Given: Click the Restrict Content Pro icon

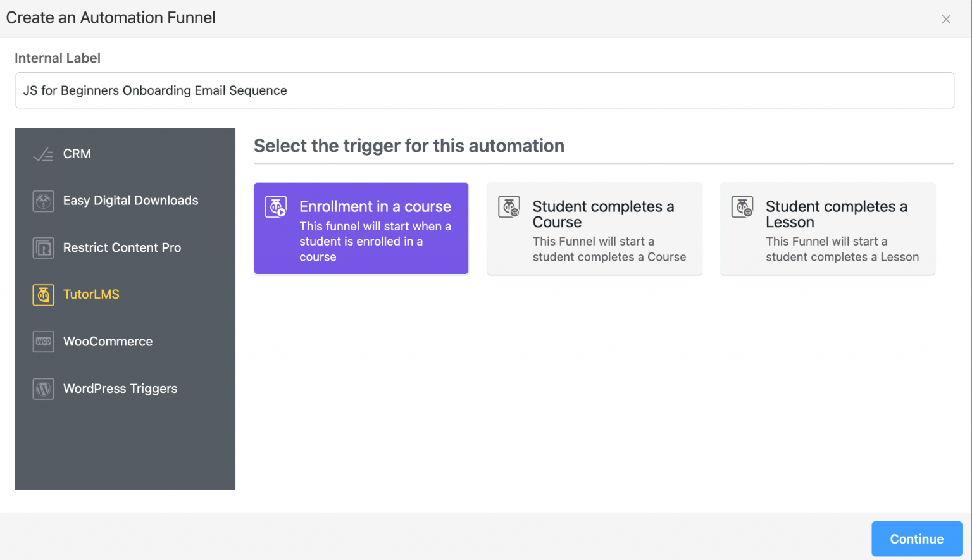Looking at the screenshot, I should [43, 247].
